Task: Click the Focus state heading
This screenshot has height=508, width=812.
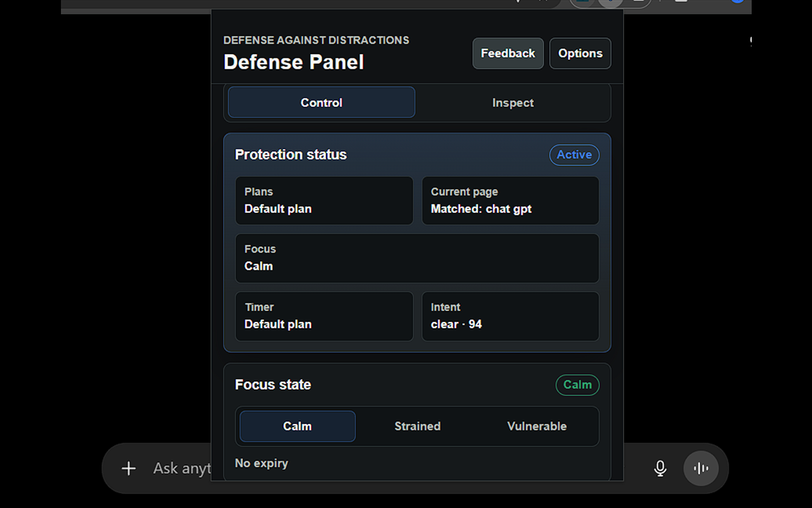Action: pyautogui.click(x=273, y=385)
